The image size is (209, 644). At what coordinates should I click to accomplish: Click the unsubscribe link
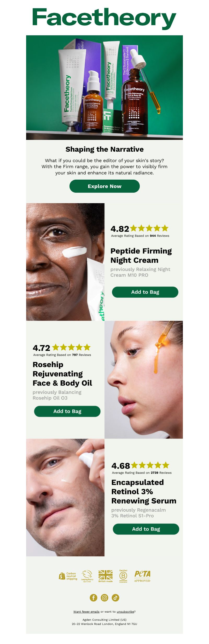[125, 612]
